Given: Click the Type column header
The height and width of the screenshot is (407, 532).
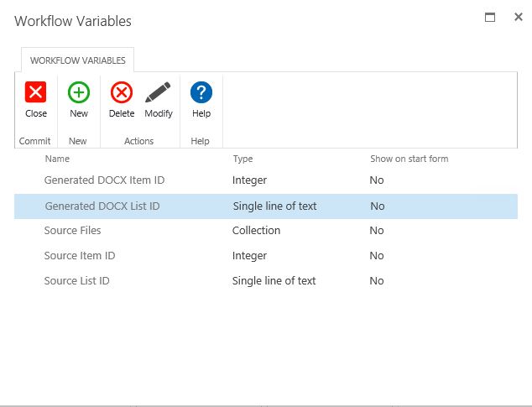Looking at the screenshot, I should pos(243,159).
